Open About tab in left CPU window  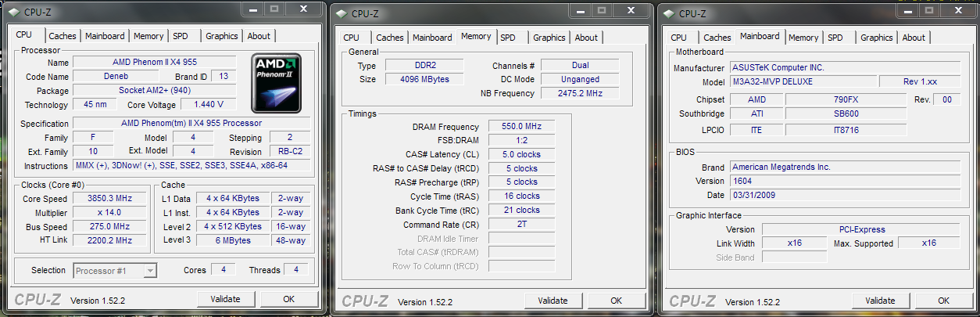[x=259, y=36]
